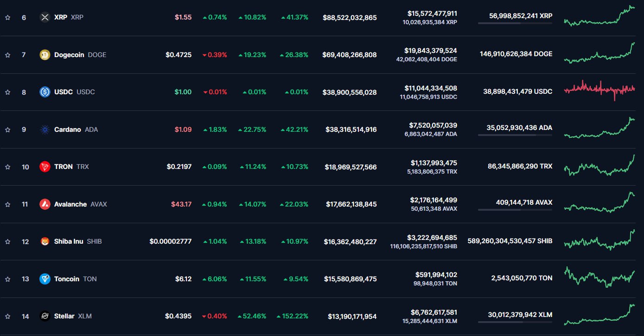Image resolution: width=644 pixels, height=336 pixels.
Task: Click the TRON coin logo
Action: pos(45,167)
